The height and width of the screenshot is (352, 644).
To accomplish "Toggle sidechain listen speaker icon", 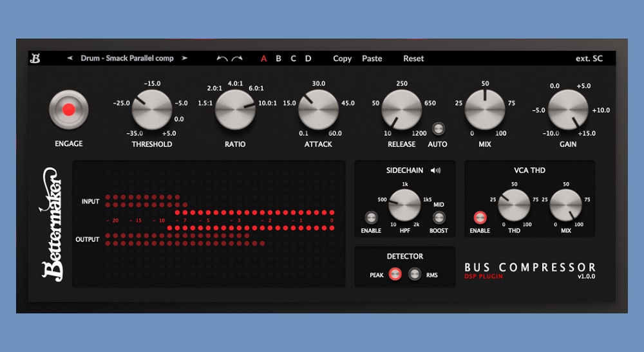I will (435, 171).
